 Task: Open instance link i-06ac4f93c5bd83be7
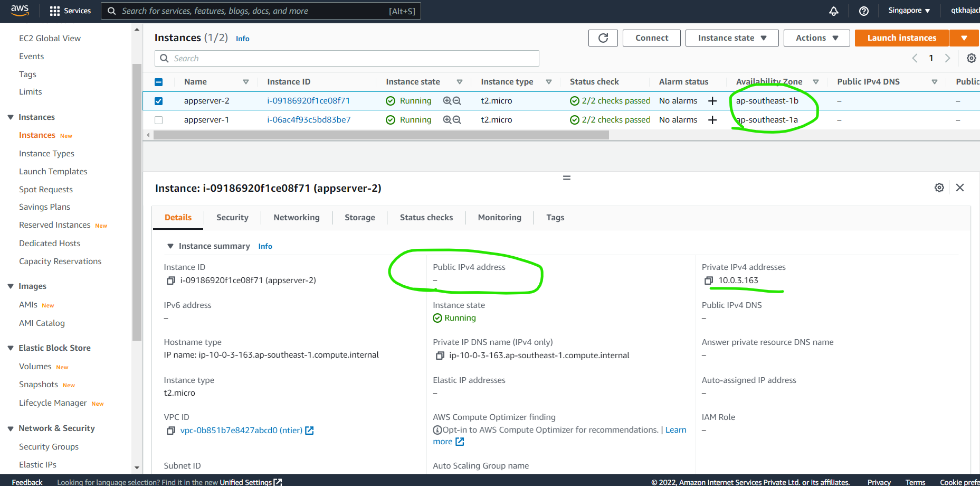tap(309, 120)
